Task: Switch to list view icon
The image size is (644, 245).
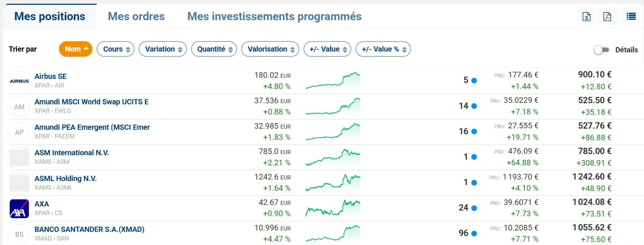Action: 631,16
